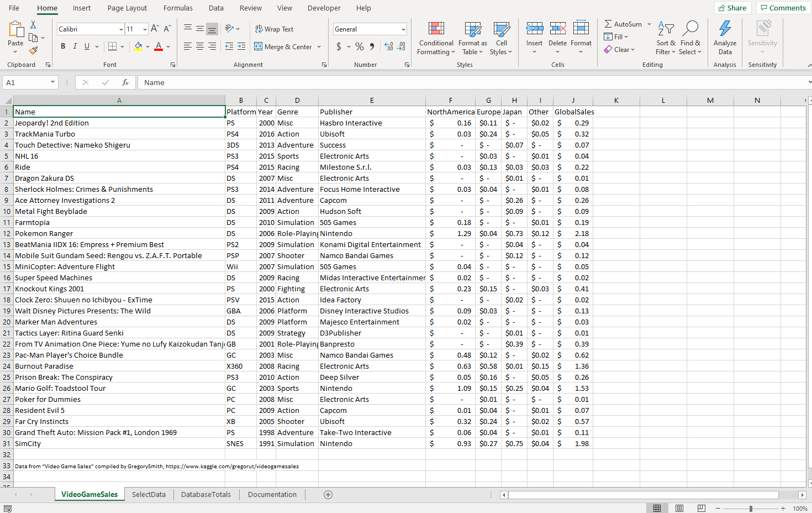
Task: Switch to the Formulas tab
Action: [x=178, y=8]
